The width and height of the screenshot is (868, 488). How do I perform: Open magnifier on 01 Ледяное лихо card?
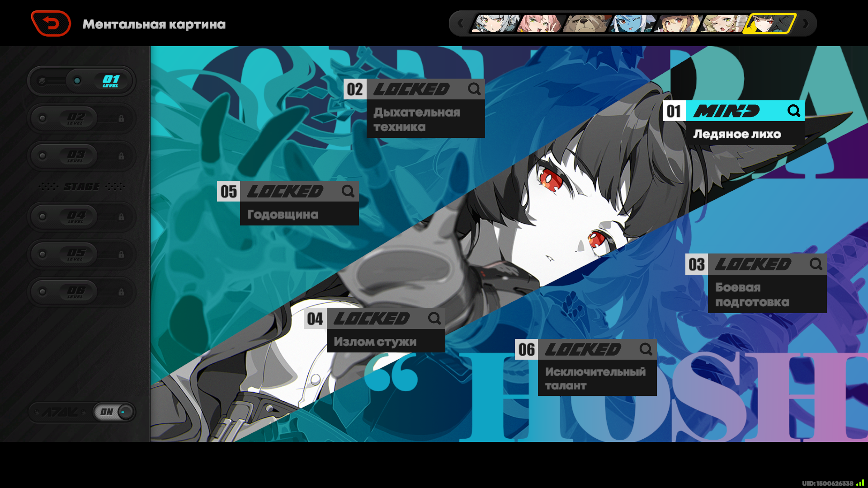[793, 111]
